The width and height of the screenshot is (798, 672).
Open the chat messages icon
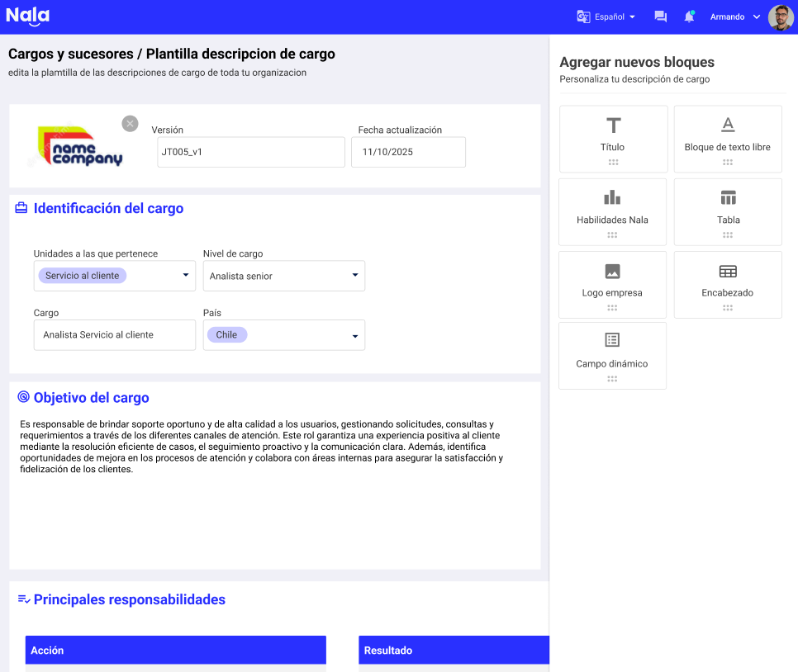(x=660, y=17)
